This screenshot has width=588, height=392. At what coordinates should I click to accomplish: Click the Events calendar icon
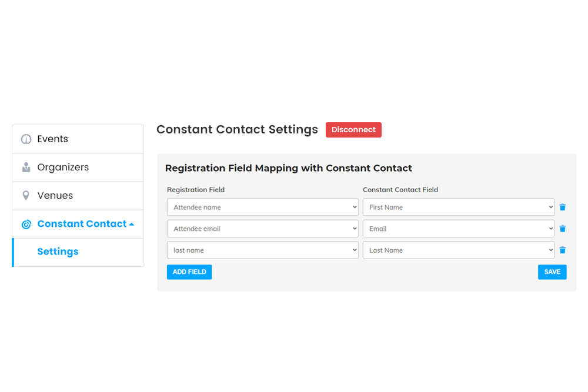[25, 139]
